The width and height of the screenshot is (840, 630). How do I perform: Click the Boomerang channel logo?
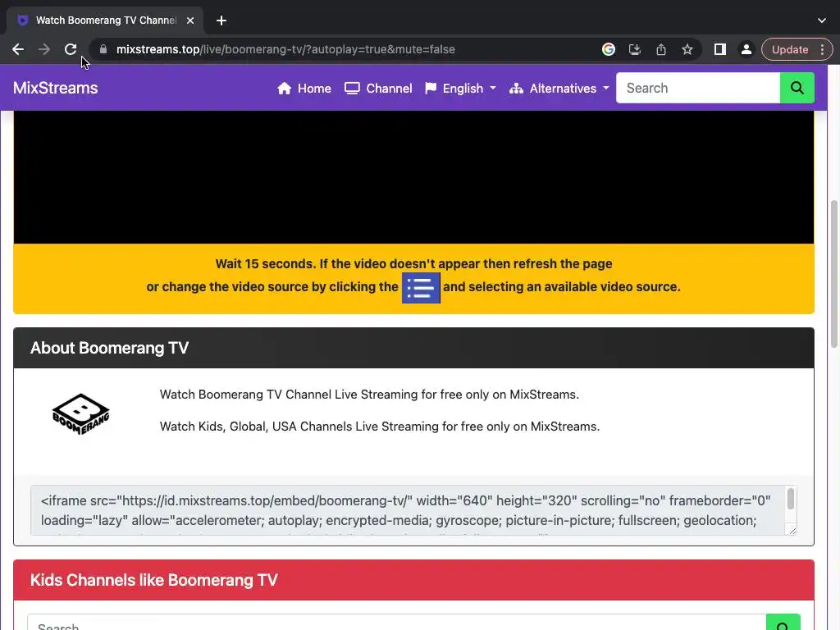click(81, 414)
